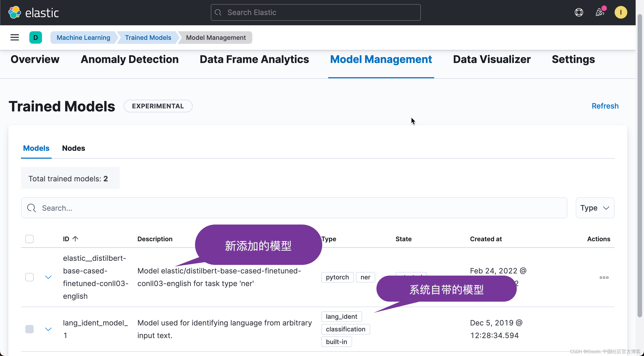
Task: Open the hamburger navigation menu
Action: (15, 37)
